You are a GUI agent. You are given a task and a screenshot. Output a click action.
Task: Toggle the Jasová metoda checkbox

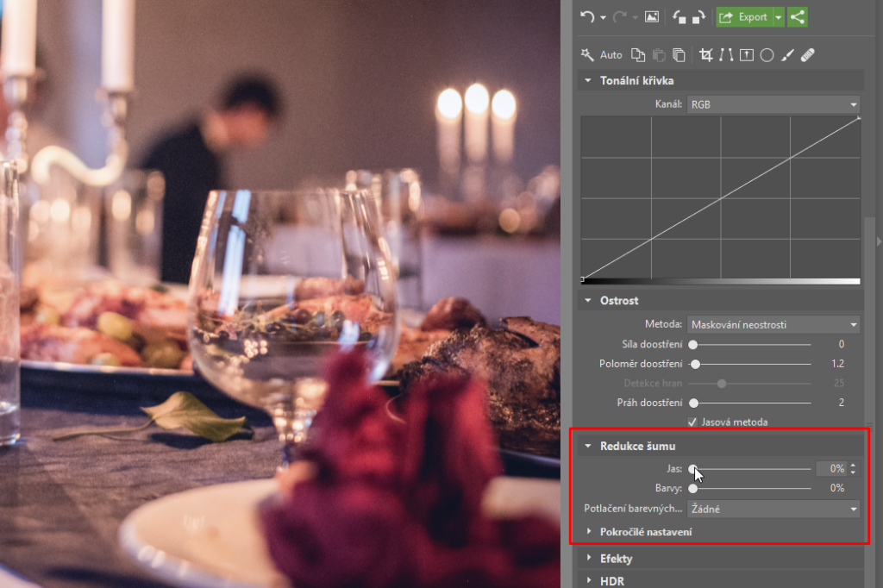tap(692, 422)
